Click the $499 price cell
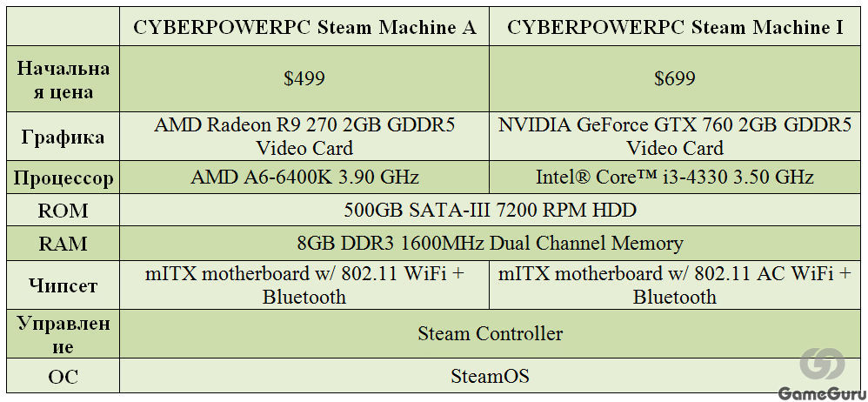 [304, 79]
